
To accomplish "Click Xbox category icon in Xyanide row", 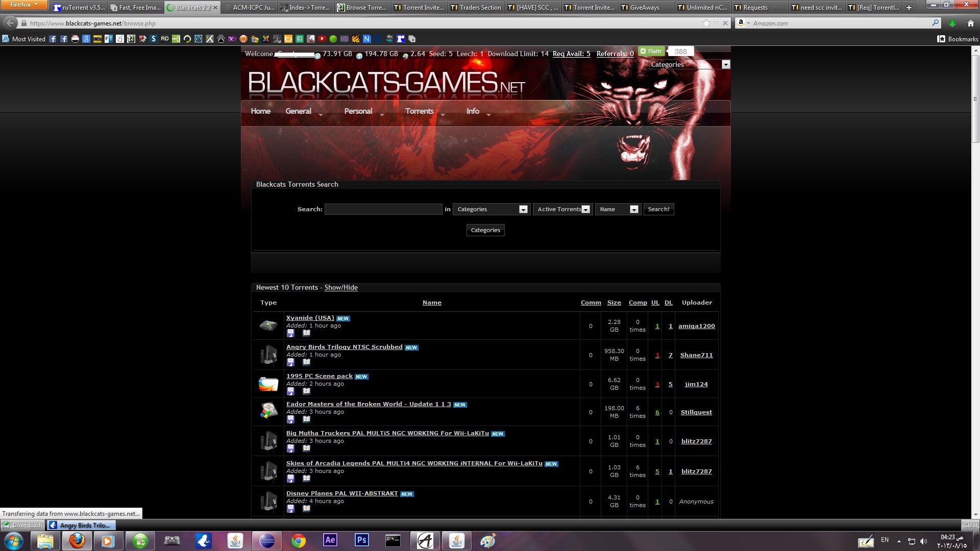I will (268, 325).
